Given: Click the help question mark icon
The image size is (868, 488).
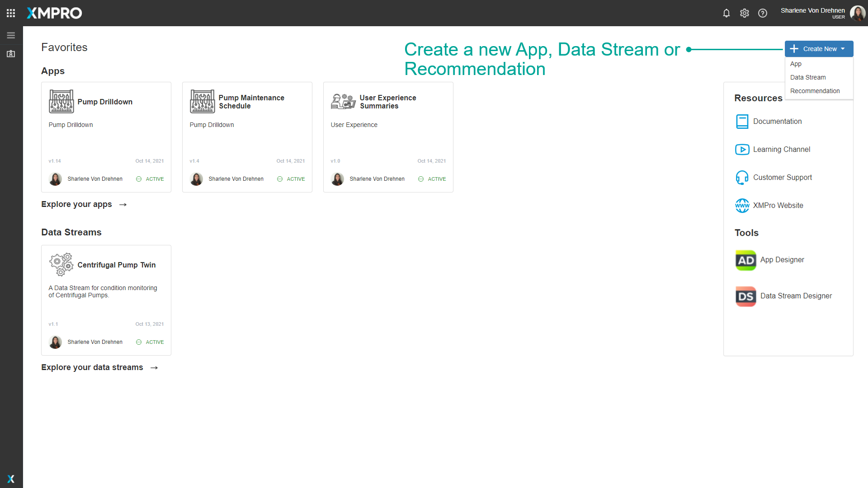Looking at the screenshot, I should (x=763, y=13).
